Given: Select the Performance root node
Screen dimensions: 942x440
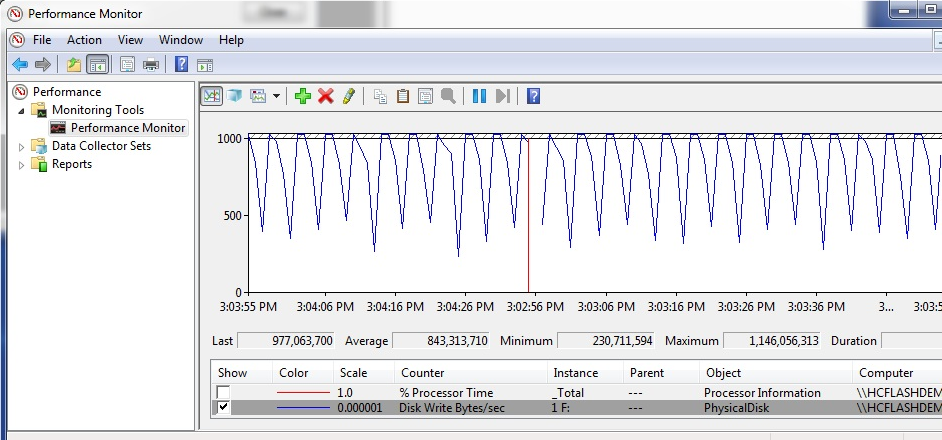Looking at the screenshot, I should (67, 91).
